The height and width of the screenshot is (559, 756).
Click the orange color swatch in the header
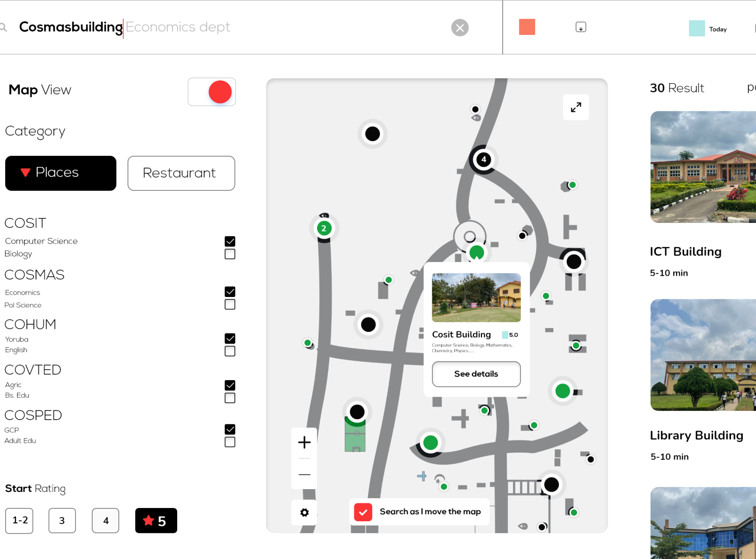(527, 27)
